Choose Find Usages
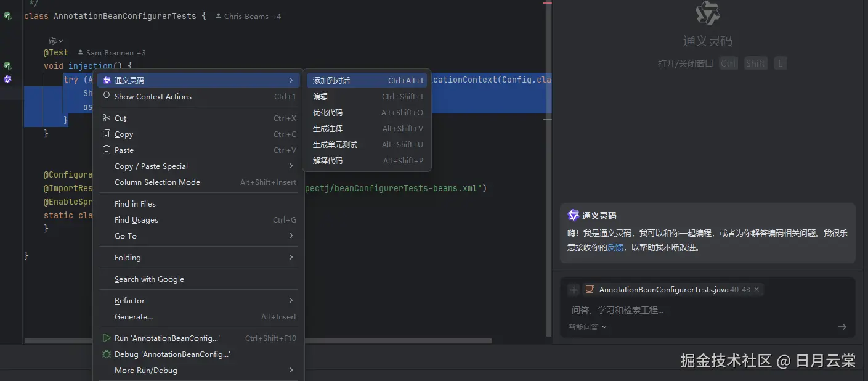Screen dimensions: 868x381 click(198, 219)
